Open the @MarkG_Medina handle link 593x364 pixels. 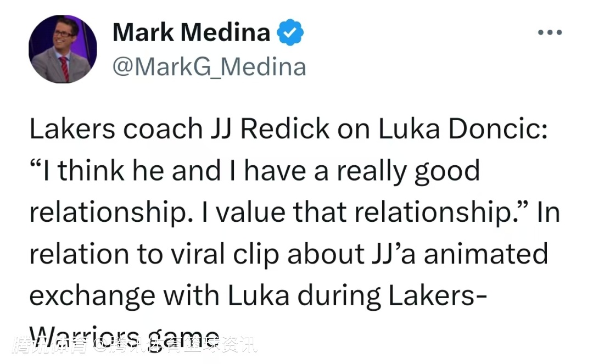point(209,67)
